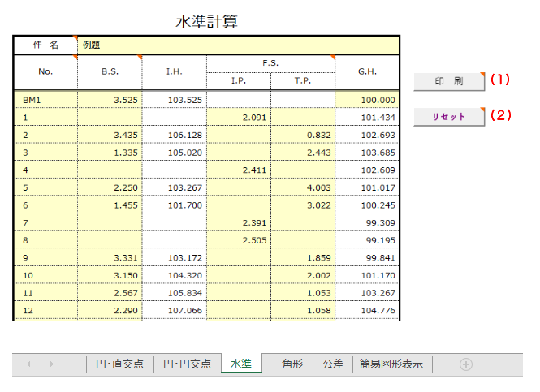
Task: Open the 公差 sheet tab
Action: pos(332,364)
